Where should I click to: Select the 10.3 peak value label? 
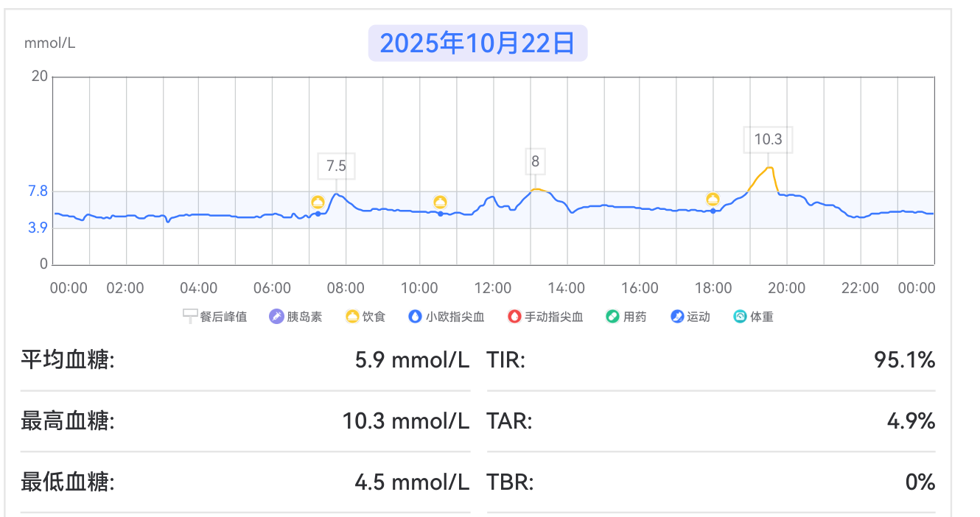pos(768,139)
